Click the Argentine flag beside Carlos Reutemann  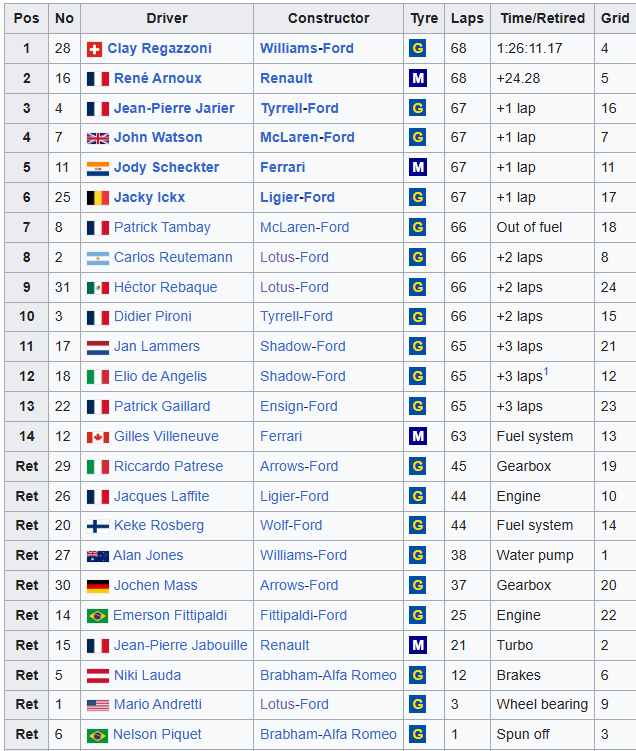coord(98,258)
